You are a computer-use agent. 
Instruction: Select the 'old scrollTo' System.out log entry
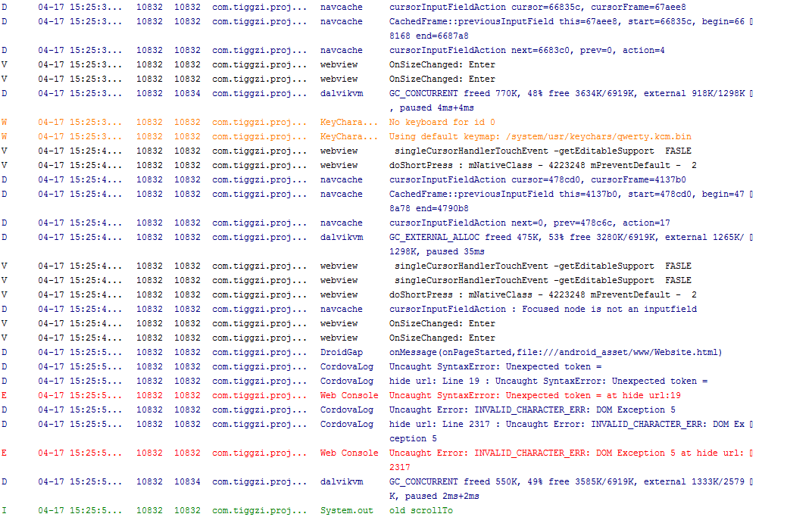[421, 511]
